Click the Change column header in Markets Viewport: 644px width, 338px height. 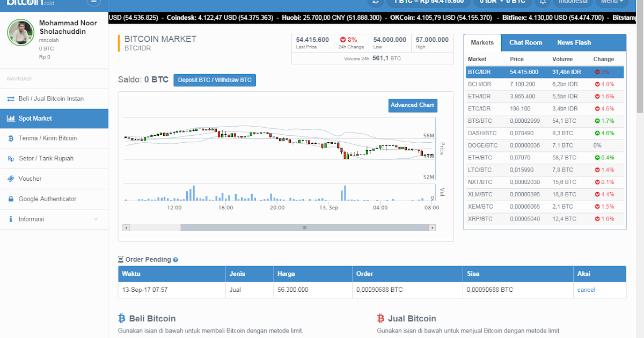click(x=604, y=60)
